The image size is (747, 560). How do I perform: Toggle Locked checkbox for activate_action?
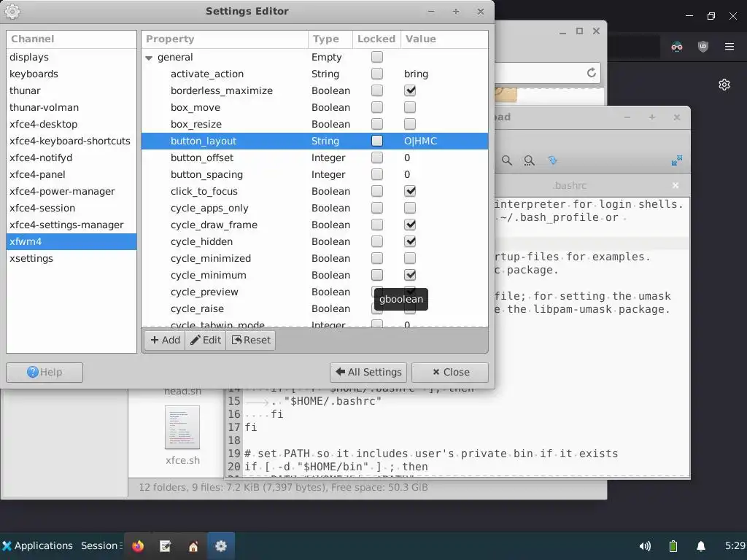(x=377, y=74)
